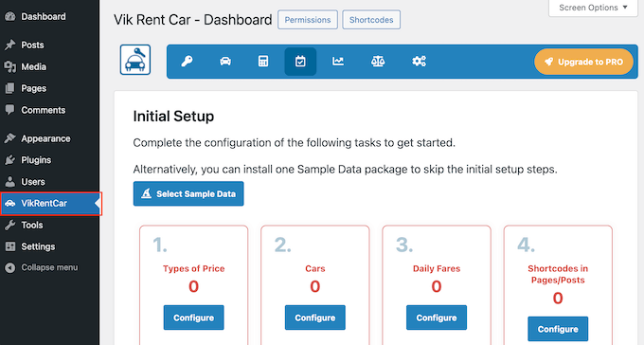Click the 'Daily Fares' label
Image resolution: width=644 pixels, height=345 pixels.
(437, 268)
